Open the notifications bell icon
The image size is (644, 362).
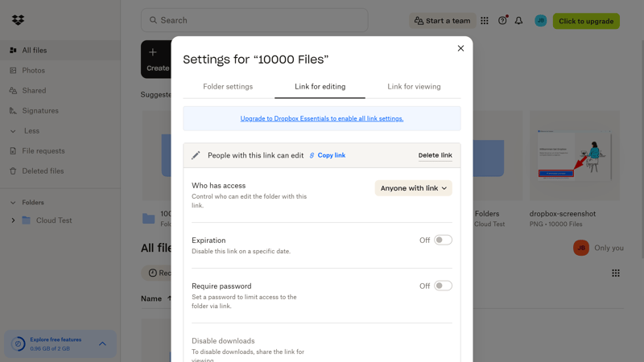point(518,21)
